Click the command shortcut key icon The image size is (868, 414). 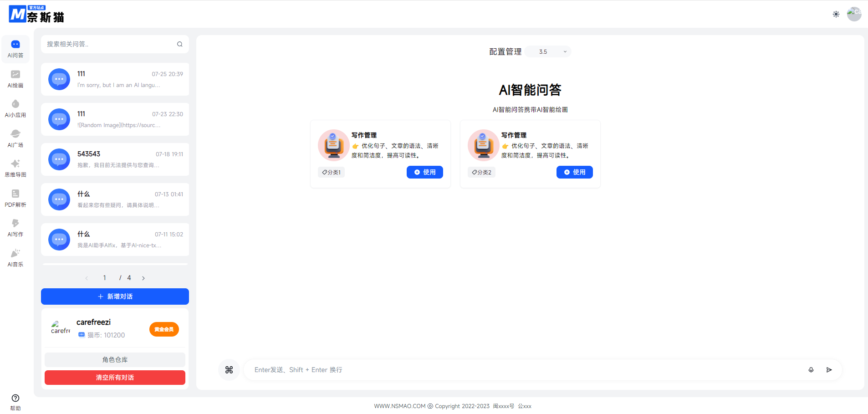coord(229,369)
